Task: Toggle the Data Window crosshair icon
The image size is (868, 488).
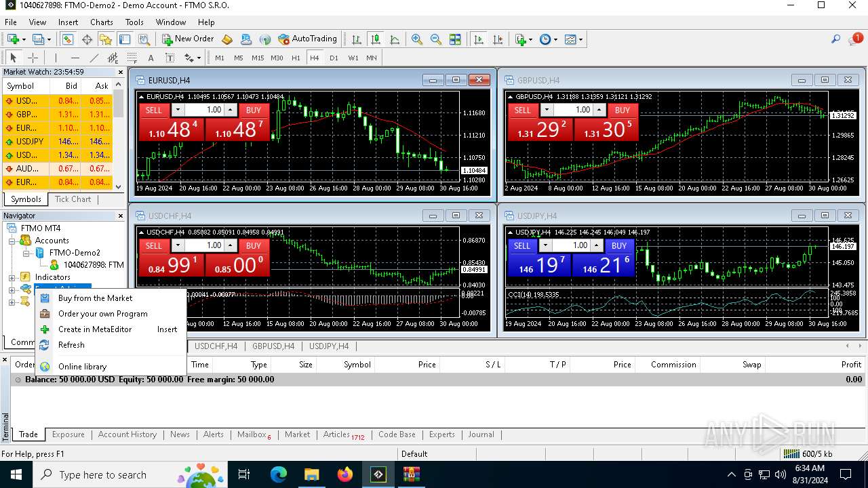Action: [x=87, y=39]
